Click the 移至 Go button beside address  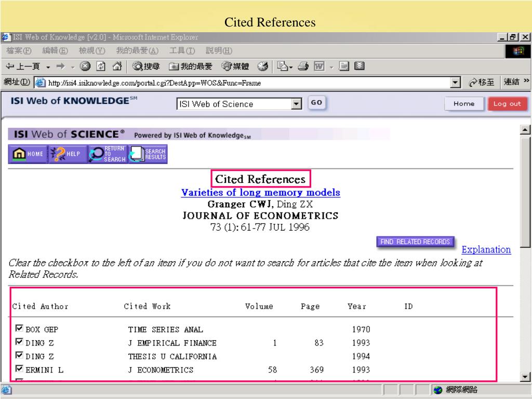tap(481, 82)
